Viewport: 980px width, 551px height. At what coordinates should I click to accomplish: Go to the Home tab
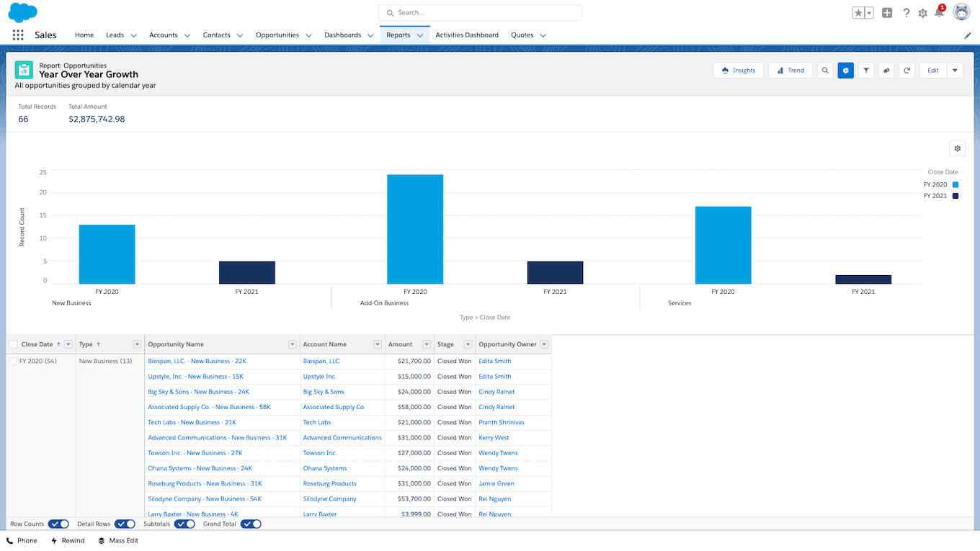[x=84, y=35]
